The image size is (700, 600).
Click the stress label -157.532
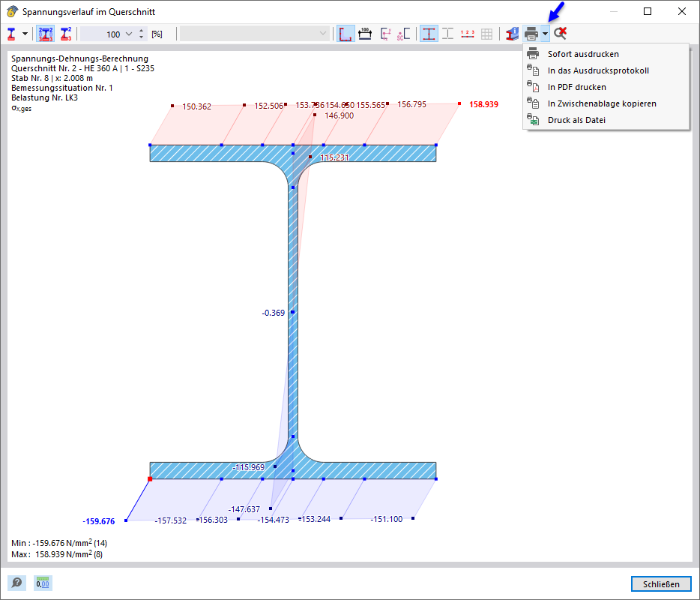click(x=171, y=521)
